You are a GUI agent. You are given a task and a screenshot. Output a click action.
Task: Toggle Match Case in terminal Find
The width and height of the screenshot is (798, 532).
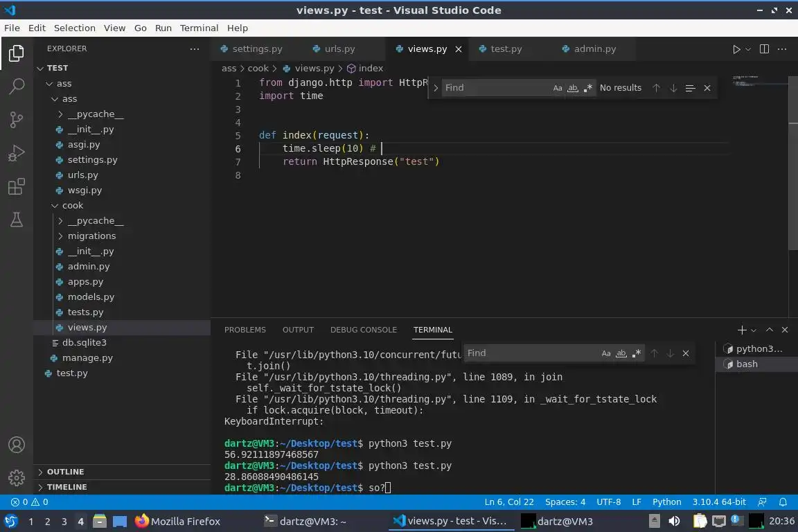tap(606, 353)
